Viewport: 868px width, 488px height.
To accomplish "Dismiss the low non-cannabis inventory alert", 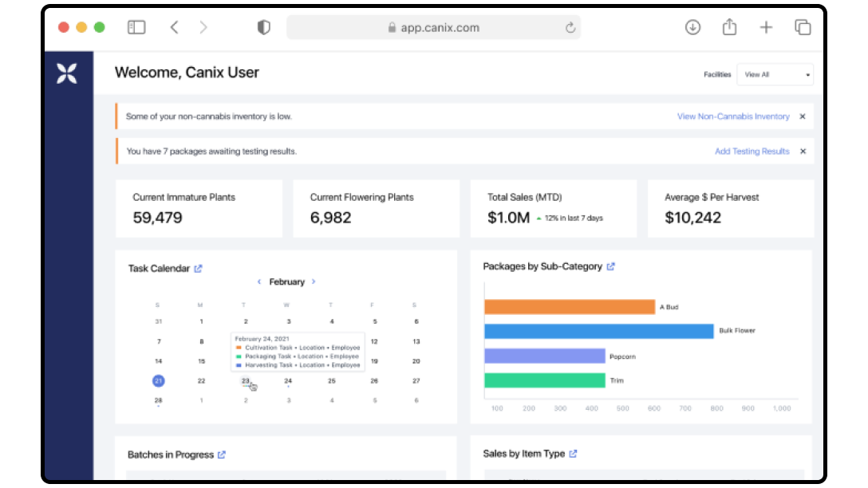I will coord(802,116).
